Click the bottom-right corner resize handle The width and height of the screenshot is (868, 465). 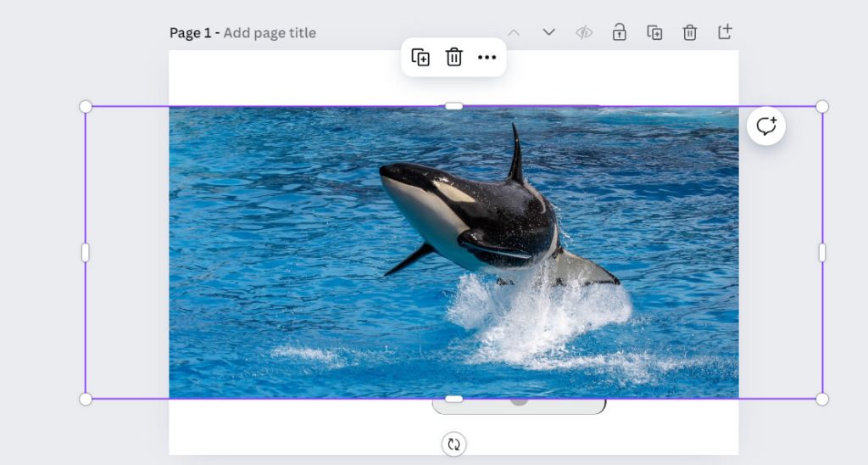tap(821, 399)
